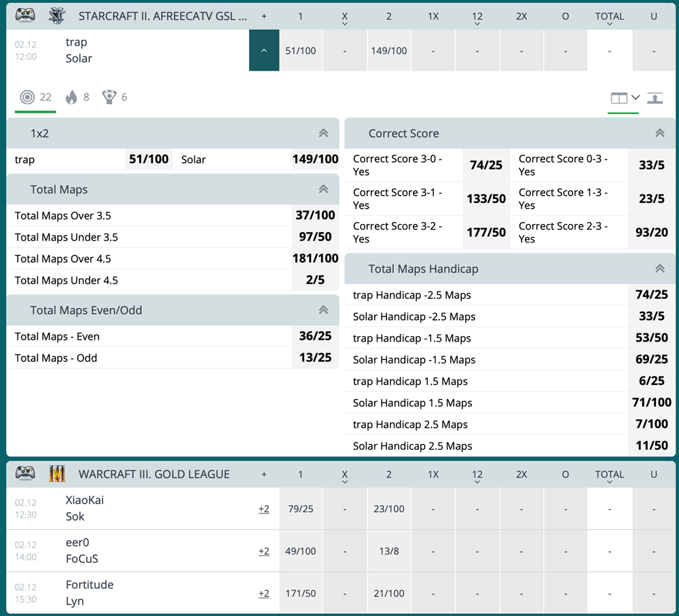Pick Total Maps Over 3.5 odds 37/100
This screenshot has height=616, width=679.
pos(315,215)
